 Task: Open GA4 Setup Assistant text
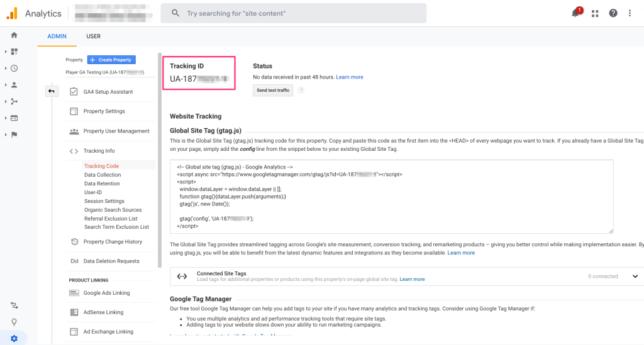coord(108,92)
